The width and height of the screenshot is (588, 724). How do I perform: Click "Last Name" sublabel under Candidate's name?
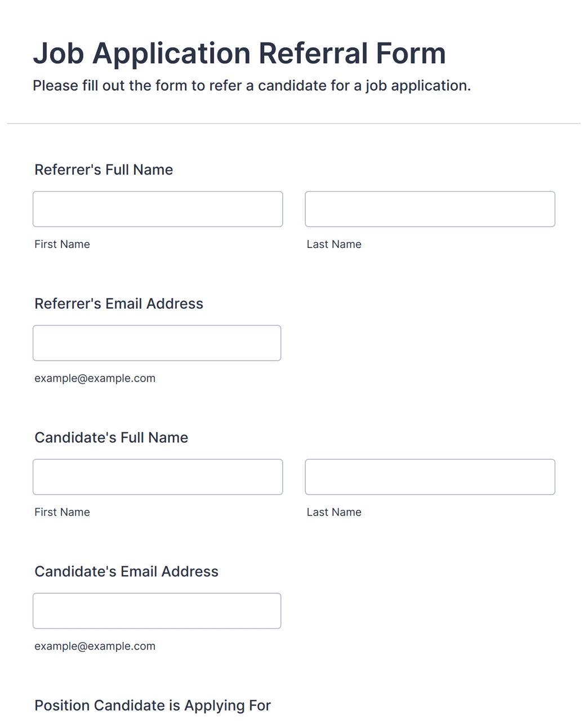click(334, 512)
